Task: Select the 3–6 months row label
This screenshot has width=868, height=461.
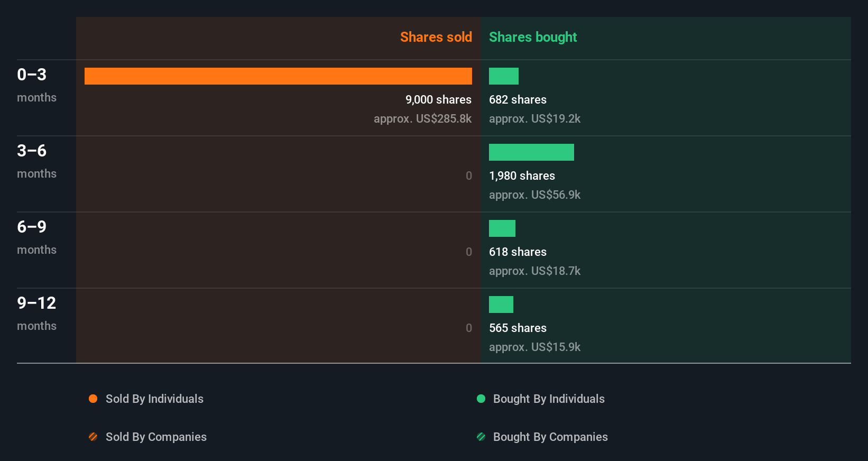Action: (36, 161)
